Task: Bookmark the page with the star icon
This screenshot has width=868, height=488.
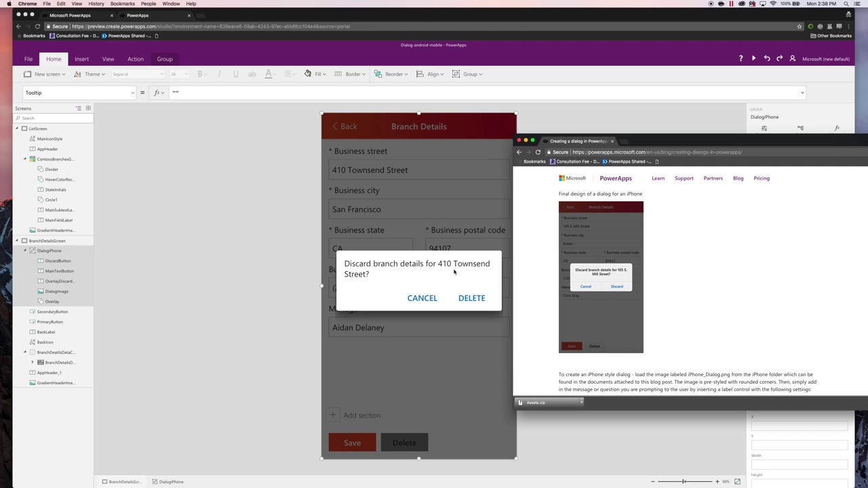Action: coord(800,26)
